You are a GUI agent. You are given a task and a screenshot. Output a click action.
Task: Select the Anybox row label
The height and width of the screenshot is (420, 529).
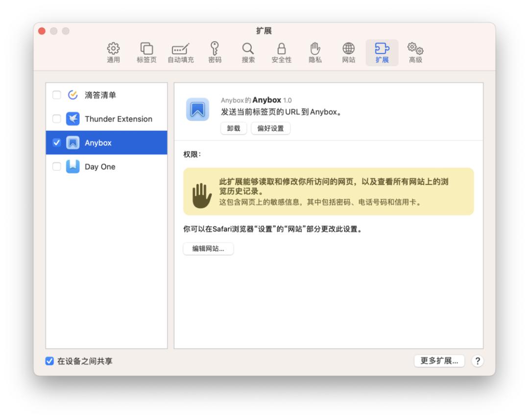(98, 142)
